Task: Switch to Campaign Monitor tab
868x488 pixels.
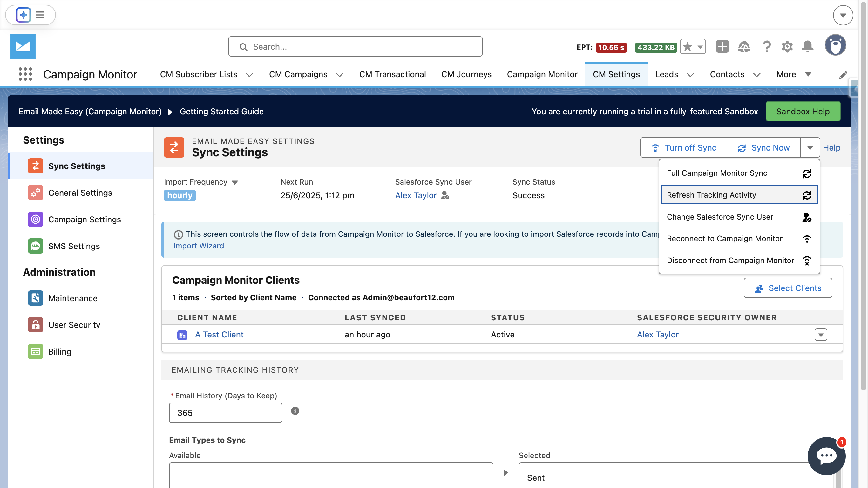Action: coord(542,74)
